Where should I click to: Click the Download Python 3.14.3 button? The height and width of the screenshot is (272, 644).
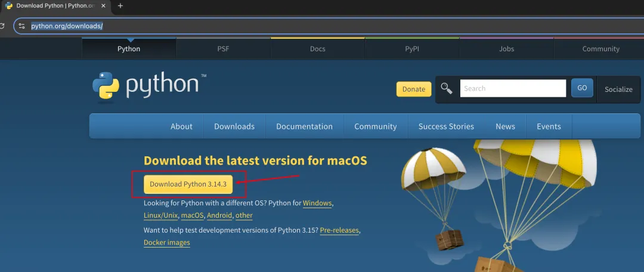(188, 184)
